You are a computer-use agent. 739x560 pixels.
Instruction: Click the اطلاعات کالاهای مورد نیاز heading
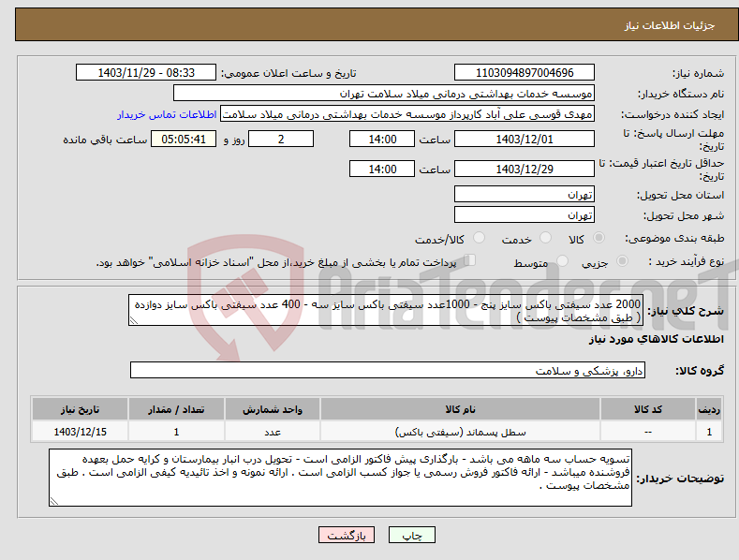tap(656, 339)
